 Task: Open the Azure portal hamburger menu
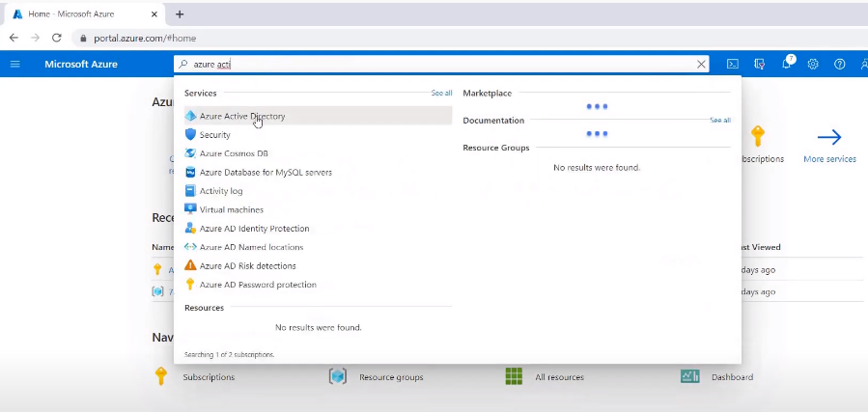(x=14, y=64)
